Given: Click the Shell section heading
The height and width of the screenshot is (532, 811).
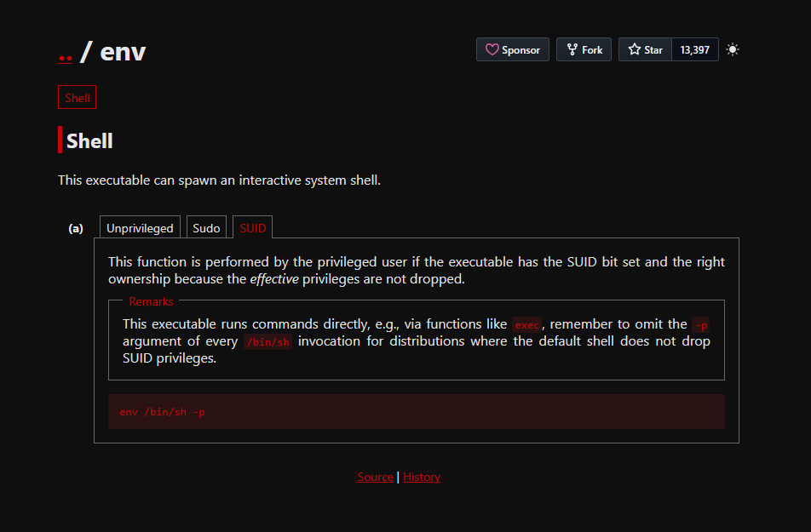Looking at the screenshot, I should point(89,140).
